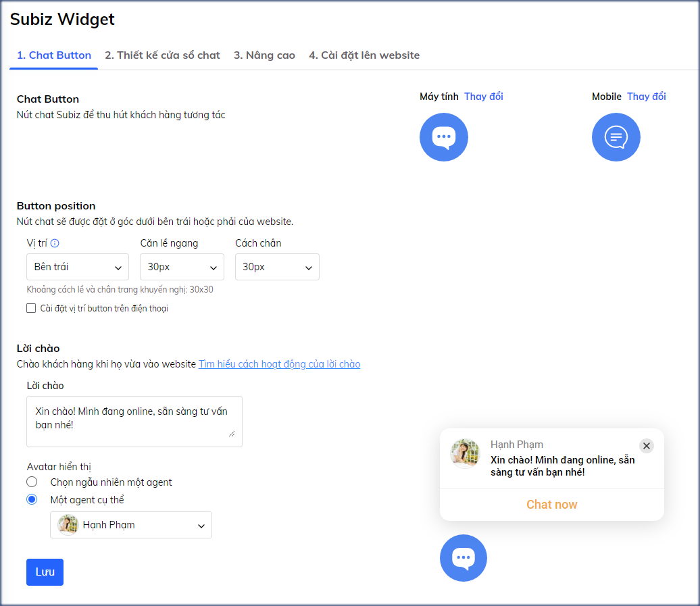Select Chọn ngẫu nhiên một agent option
The height and width of the screenshot is (606, 700).
click(31, 482)
